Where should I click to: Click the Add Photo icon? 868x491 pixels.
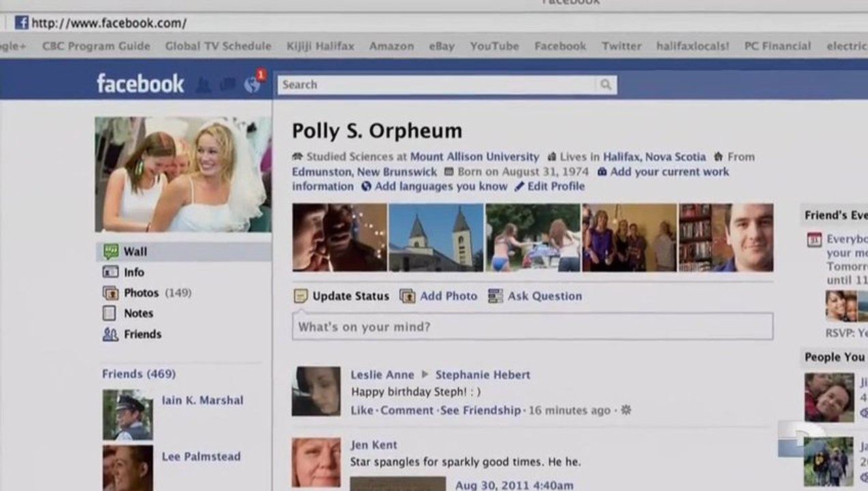point(407,296)
